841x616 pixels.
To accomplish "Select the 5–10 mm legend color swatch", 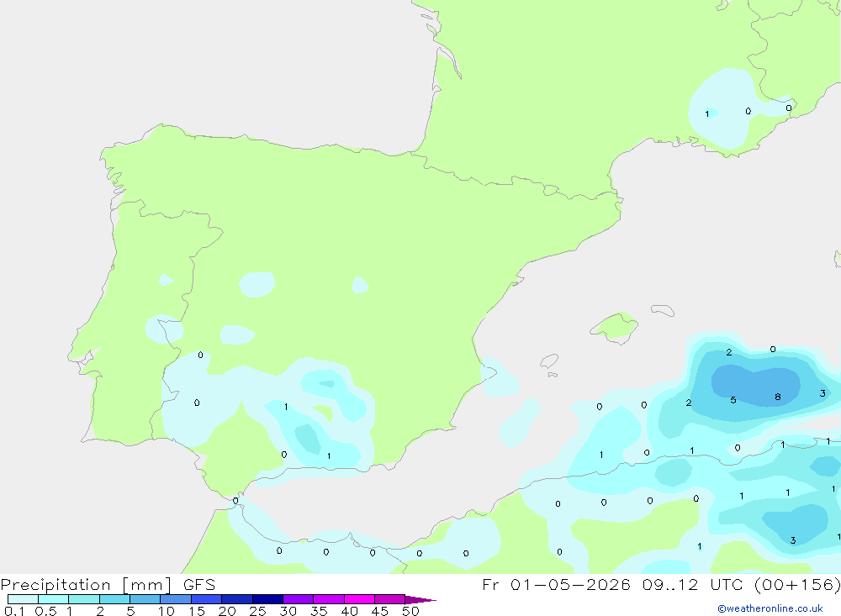I will click(145, 599).
